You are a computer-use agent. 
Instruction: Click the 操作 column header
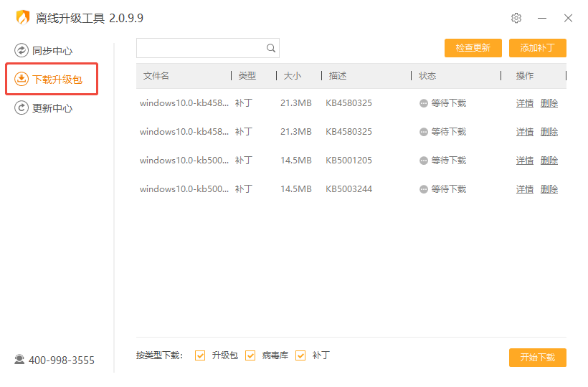[525, 76]
